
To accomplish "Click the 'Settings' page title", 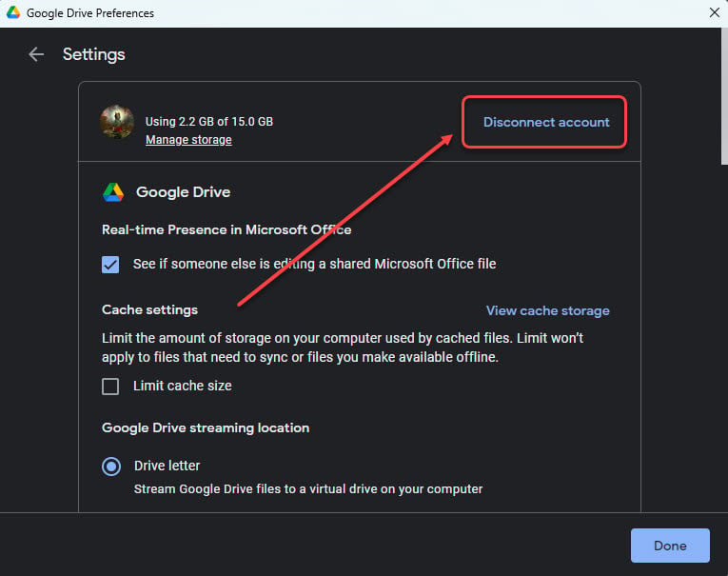I will [94, 54].
